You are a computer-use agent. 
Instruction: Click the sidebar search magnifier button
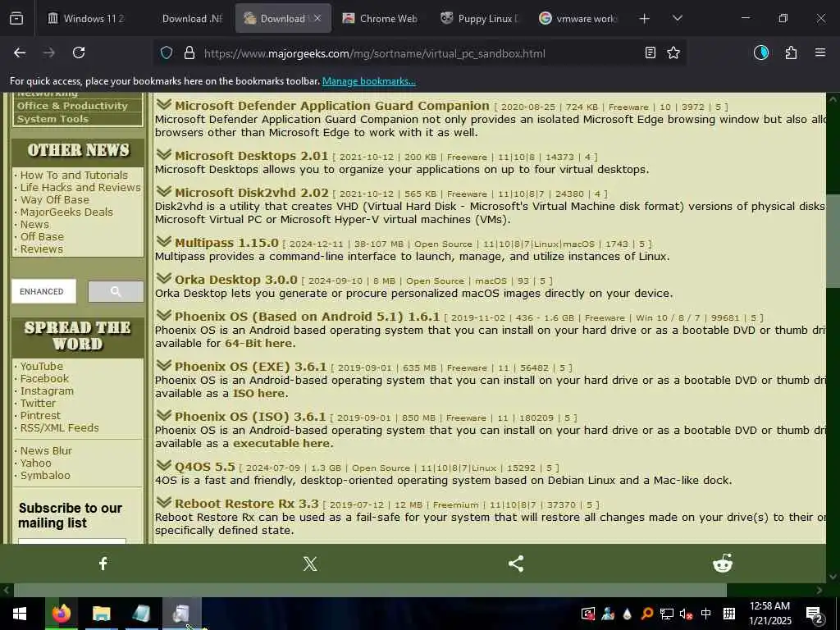pyautogui.click(x=116, y=291)
